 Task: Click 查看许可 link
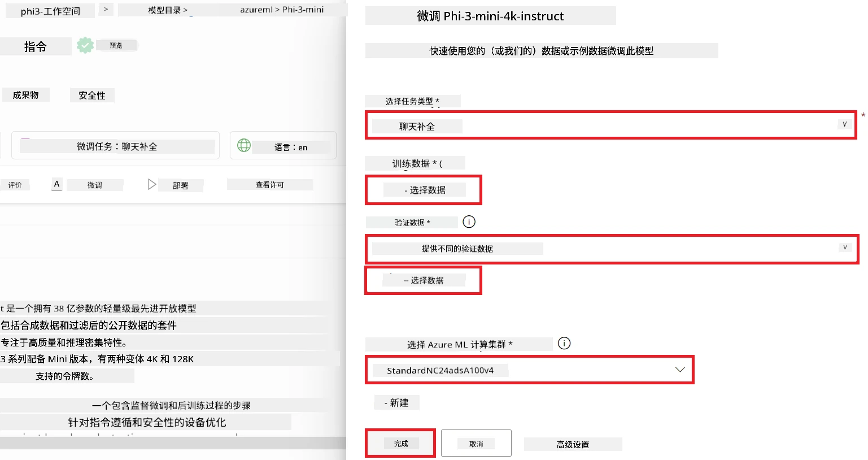pos(270,185)
